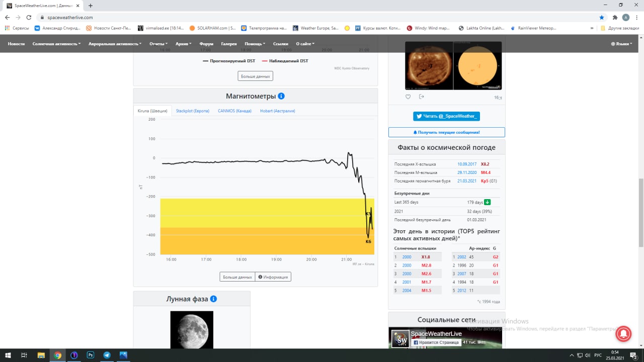Expand the О сайте dropdown menu
Image resolution: width=644 pixels, height=362 pixels.
click(305, 44)
